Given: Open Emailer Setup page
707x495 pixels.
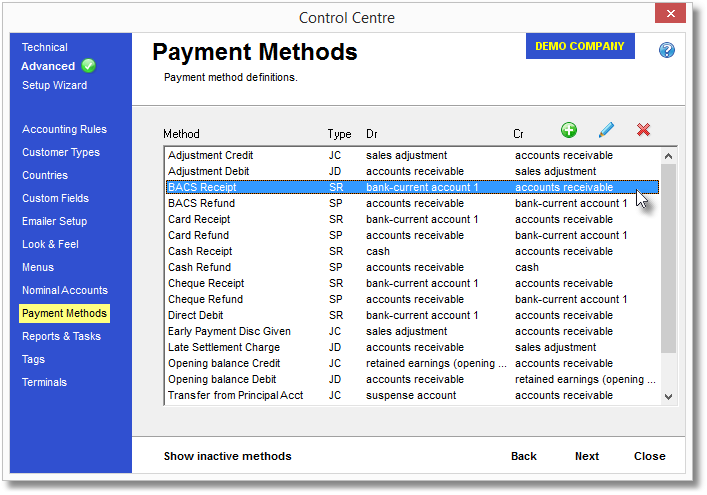Looking at the screenshot, I should click(x=55, y=221).
